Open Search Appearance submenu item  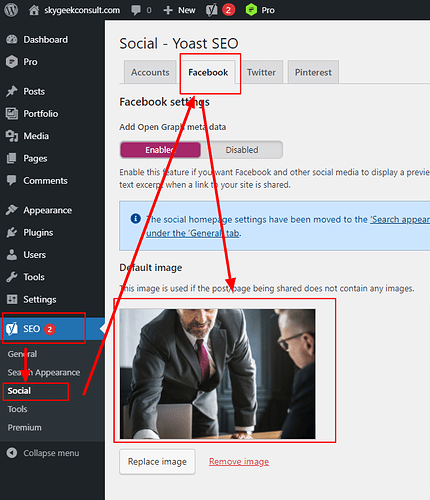pos(44,372)
